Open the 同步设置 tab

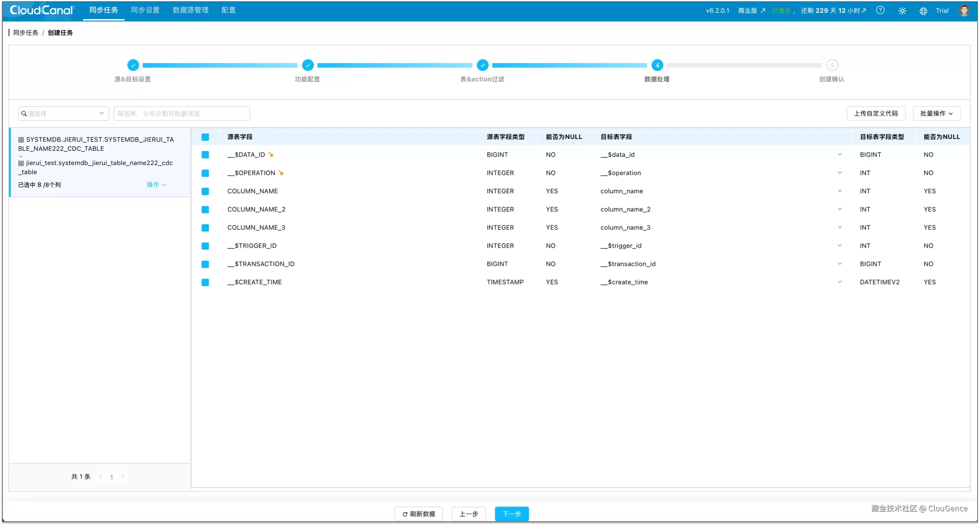click(x=145, y=10)
